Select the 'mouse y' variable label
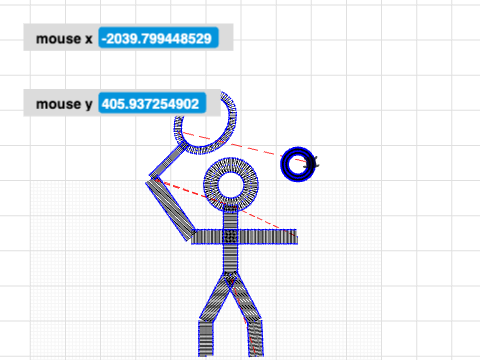Viewport: 480px width, 360px height. [x=64, y=104]
